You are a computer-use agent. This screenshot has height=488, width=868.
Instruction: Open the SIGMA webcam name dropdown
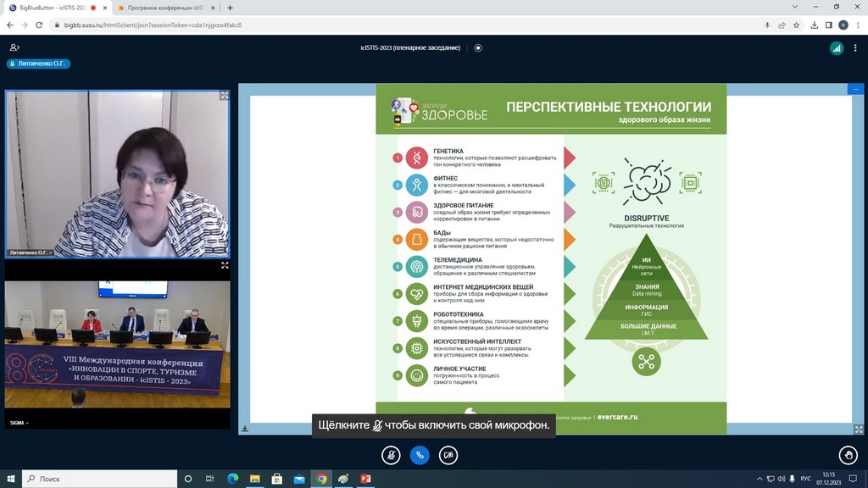pos(19,423)
